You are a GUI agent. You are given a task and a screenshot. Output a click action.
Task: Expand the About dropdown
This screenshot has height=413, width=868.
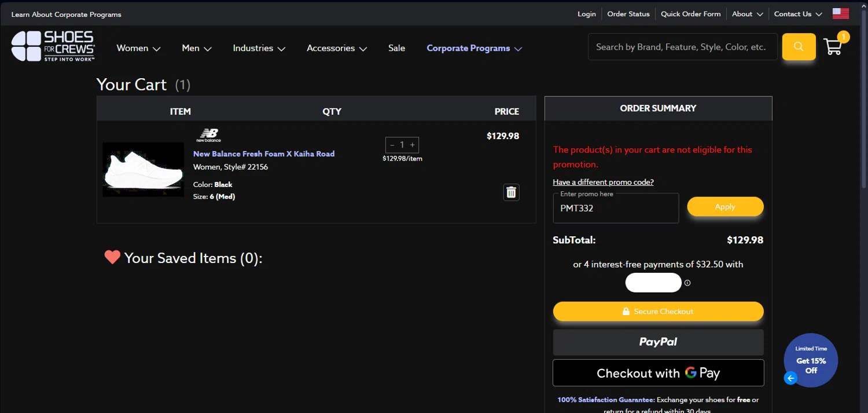pos(748,14)
